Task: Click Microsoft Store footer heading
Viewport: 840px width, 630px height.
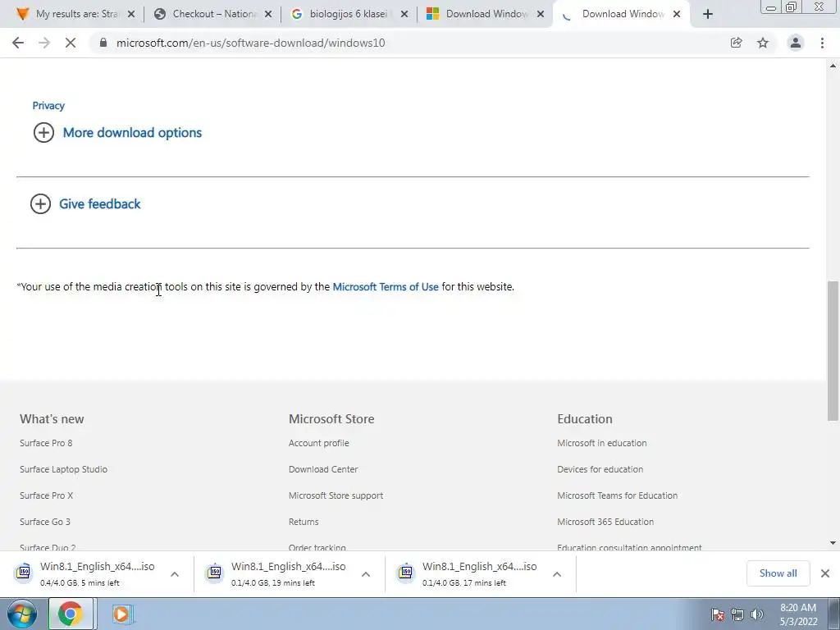Action: point(331,419)
